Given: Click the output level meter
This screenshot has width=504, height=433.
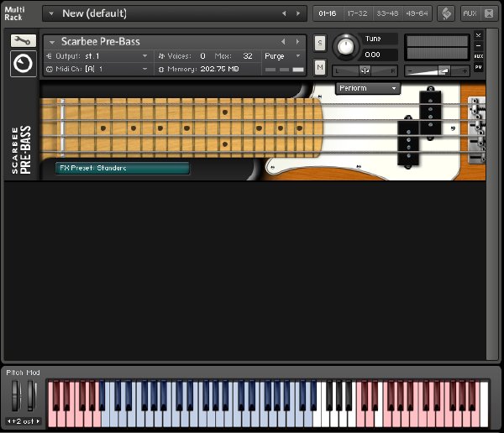Looking at the screenshot, I should 437,48.
